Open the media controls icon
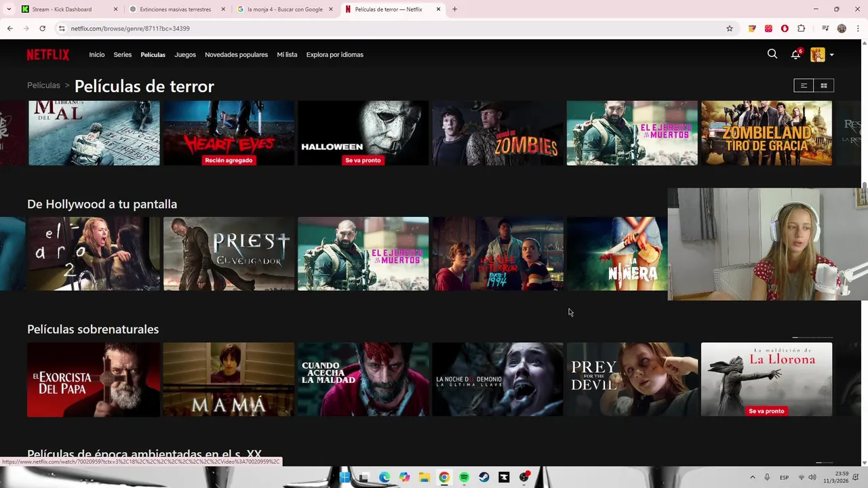The height and width of the screenshot is (488, 868). [x=825, y=28]
